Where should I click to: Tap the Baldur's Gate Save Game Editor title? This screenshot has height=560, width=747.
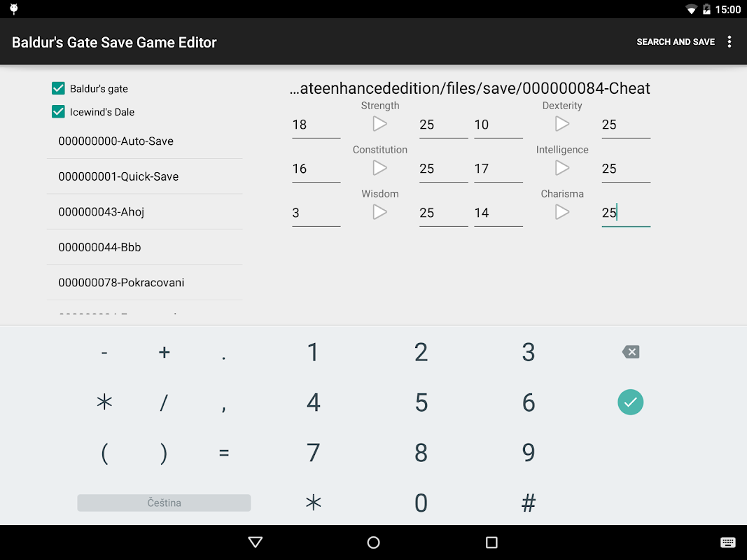[114, 43]
